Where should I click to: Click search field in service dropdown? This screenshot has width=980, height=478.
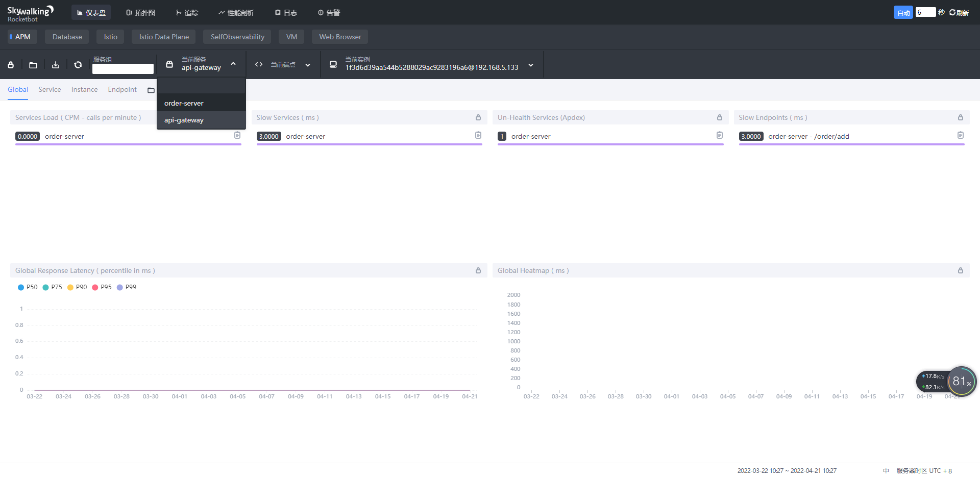201,86
